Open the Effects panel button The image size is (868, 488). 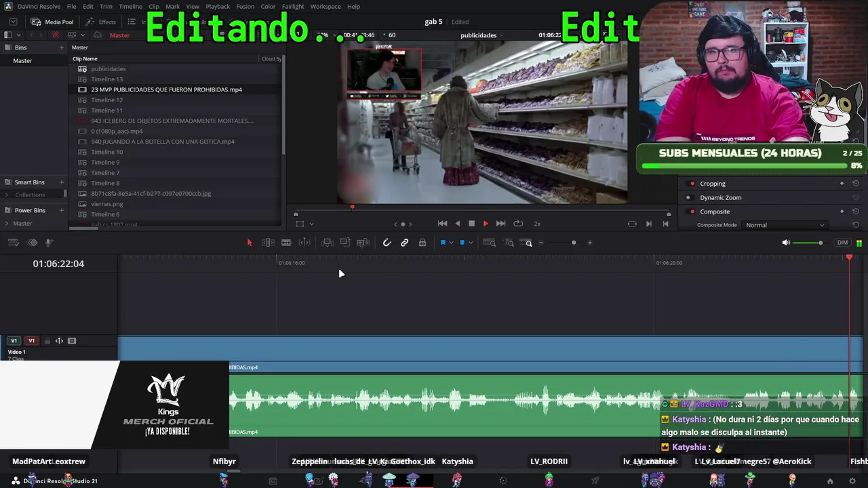coord(101,22)
